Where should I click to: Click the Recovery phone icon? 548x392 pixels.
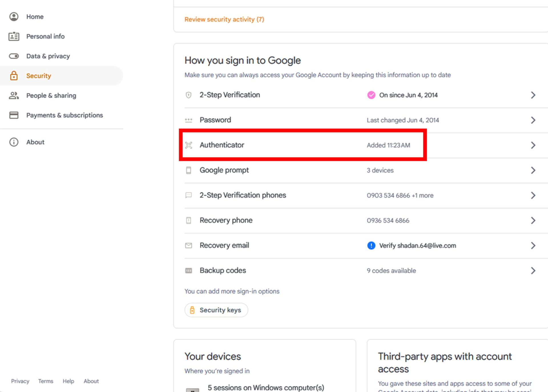pos(188,220)
